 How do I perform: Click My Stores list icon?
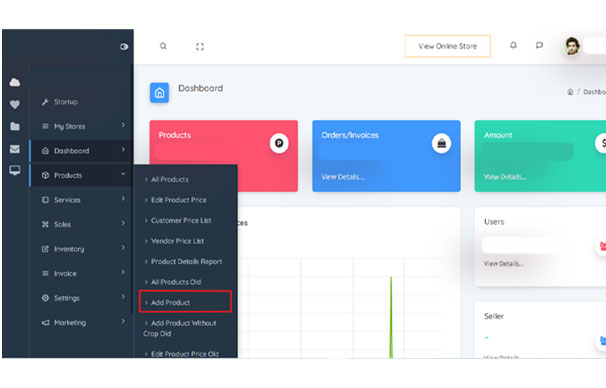[x=45, y=126]
